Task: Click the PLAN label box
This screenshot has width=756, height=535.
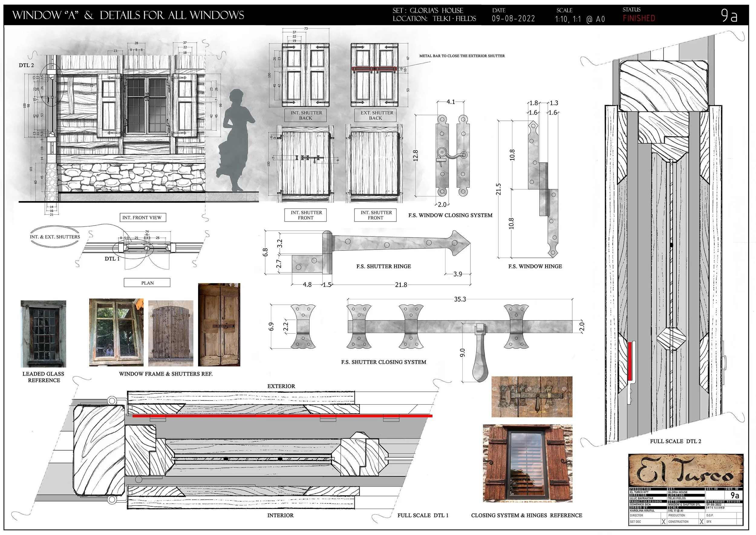Action: tap(147, 283)
